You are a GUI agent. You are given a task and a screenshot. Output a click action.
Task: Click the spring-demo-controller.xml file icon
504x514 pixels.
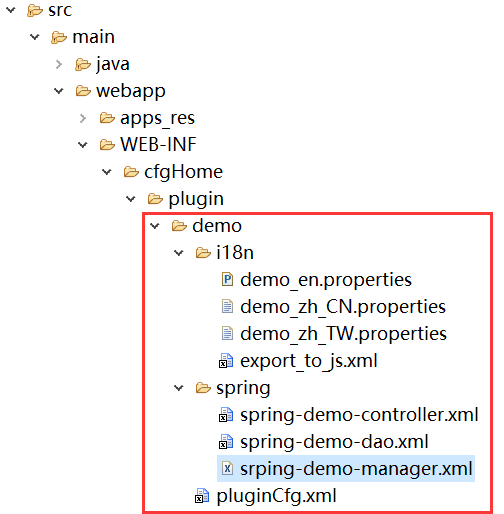(x=226, y=415)
